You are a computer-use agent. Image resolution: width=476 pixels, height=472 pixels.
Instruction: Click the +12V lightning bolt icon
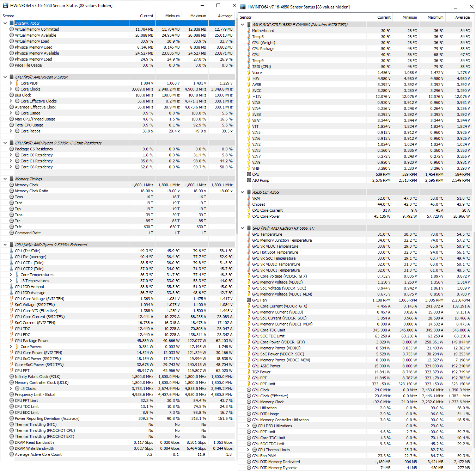(x=249, y=97)
